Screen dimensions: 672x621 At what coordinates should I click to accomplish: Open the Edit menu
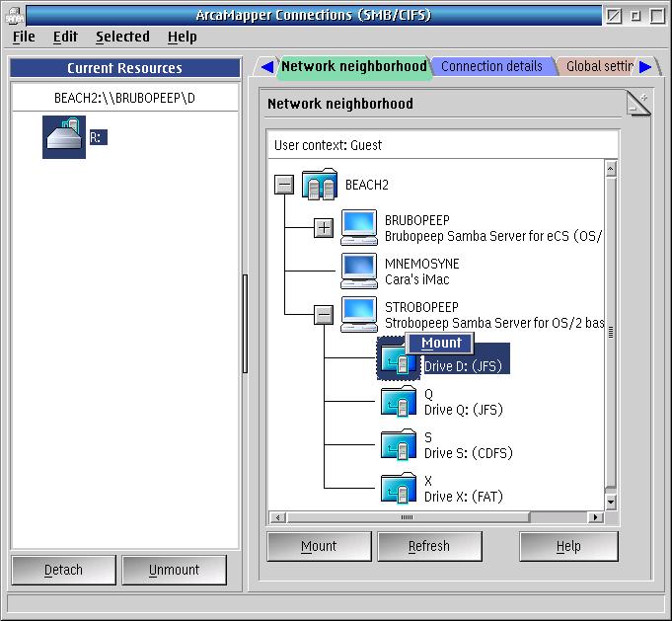(65, 37)
